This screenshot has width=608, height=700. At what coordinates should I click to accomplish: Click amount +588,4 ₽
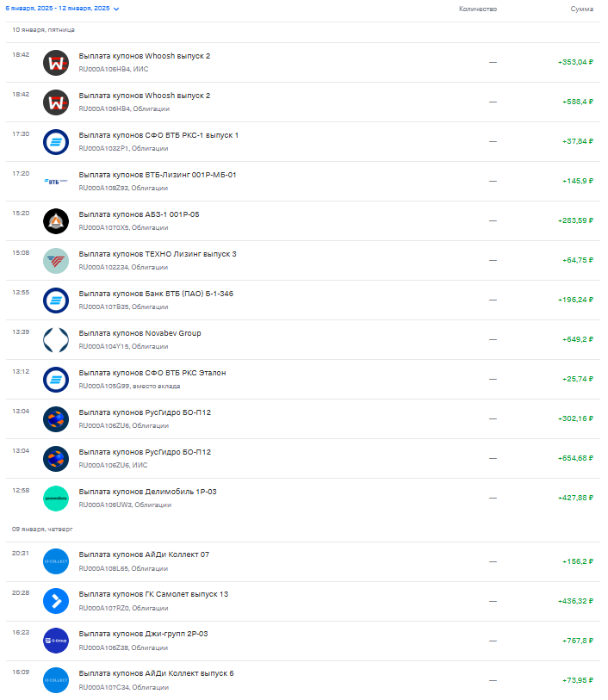point(578,102)
